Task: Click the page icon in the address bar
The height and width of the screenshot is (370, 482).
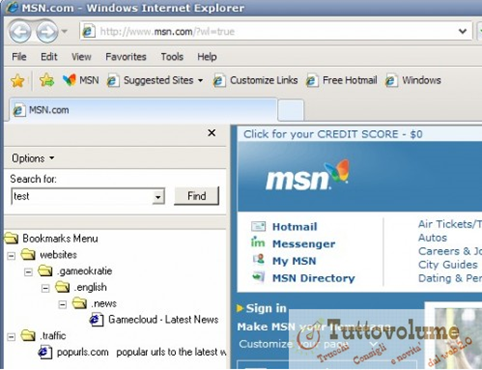Action: click(x=89, y=31)
